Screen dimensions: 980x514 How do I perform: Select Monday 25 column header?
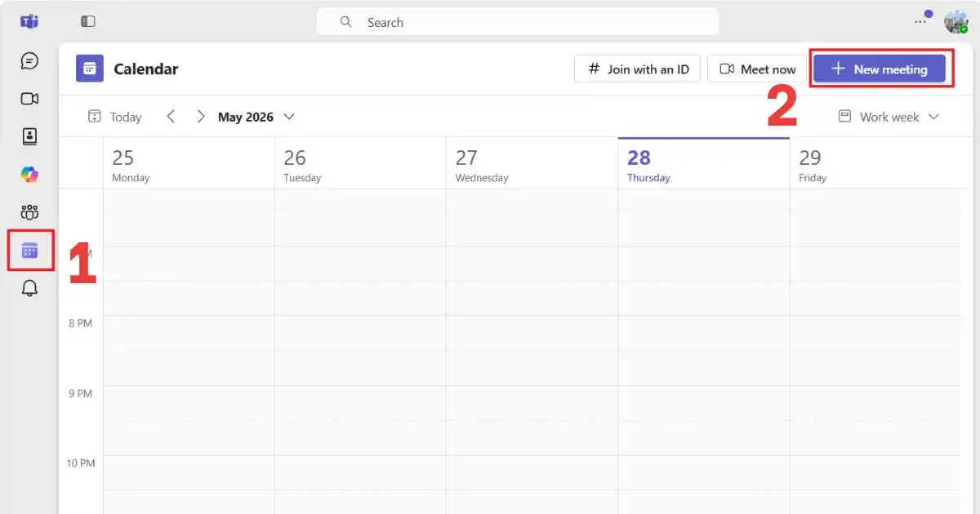click(189, 163)
